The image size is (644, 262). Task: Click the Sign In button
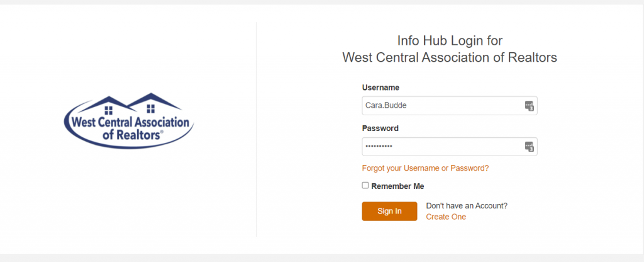pos(389,211)
